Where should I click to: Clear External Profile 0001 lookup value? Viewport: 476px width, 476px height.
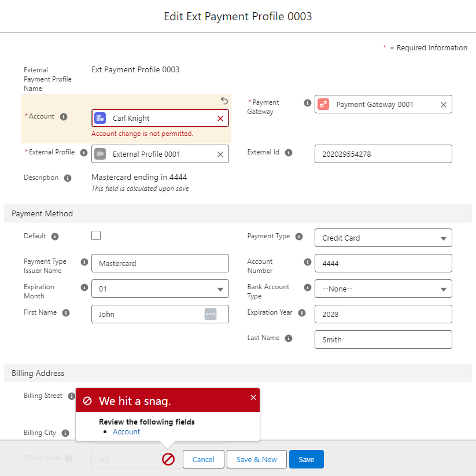coord(220,154)
